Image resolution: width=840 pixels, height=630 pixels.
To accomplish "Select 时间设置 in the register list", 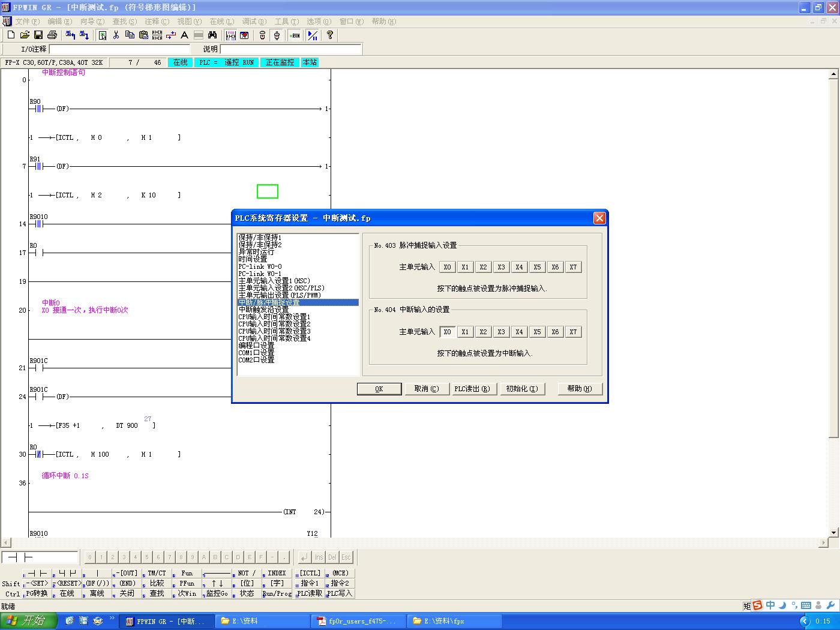I will coord(253,259).
